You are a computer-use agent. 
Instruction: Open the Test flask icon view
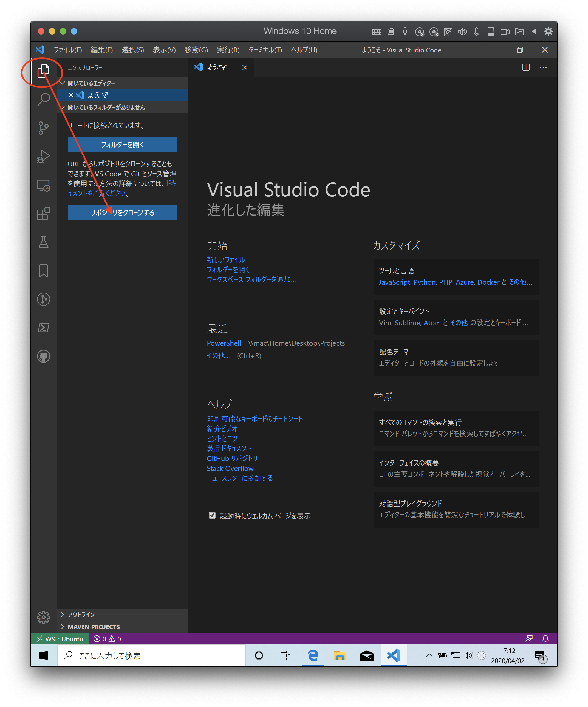tap(44, 242)
